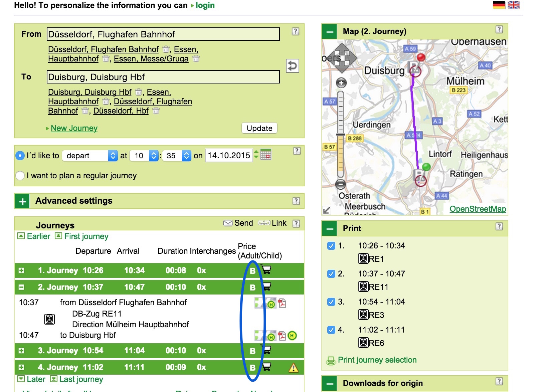
Task: Select 'I want to plan a regular journey'
Action: tap(20, 176)
